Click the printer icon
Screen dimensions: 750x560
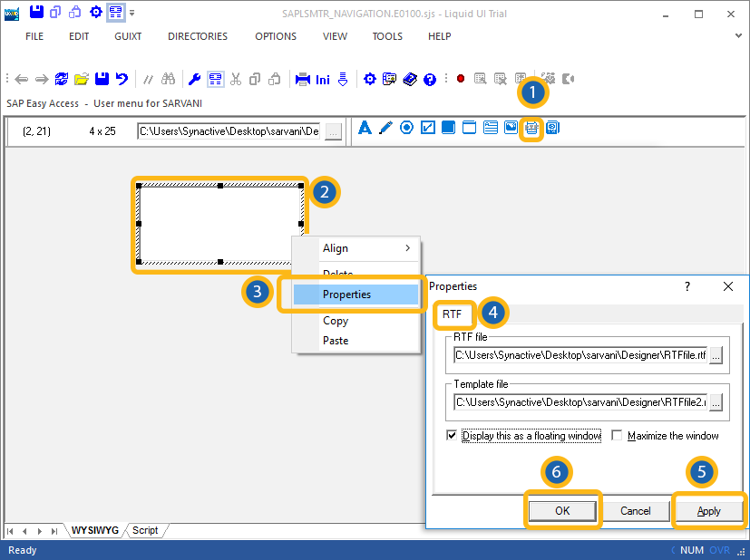coord(303,80)
